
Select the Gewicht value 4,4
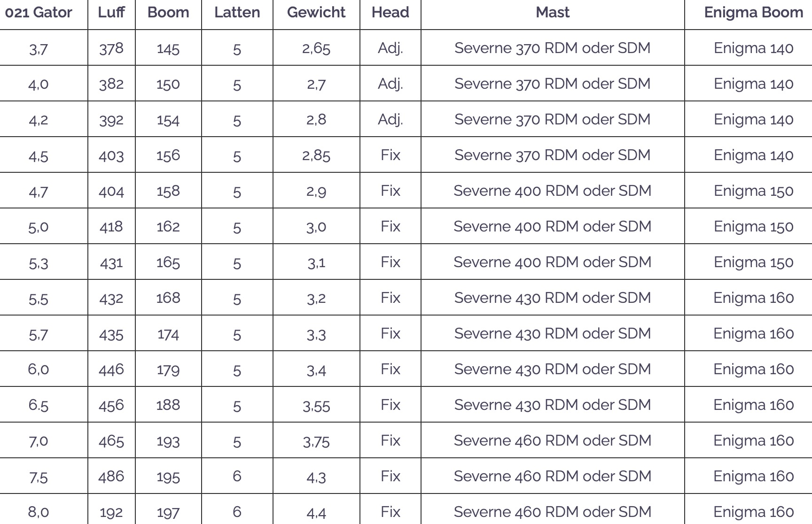click(x=316, y=512)
